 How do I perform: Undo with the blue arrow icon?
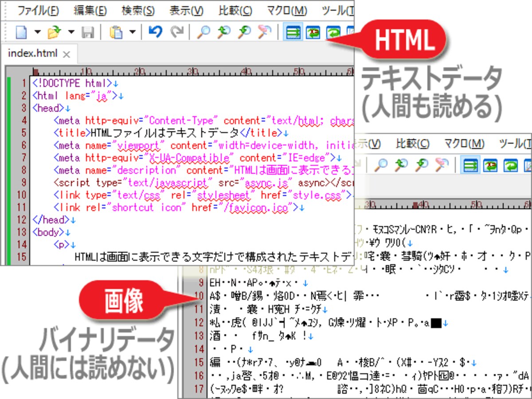pyautogui.click(x=156, y=32)
